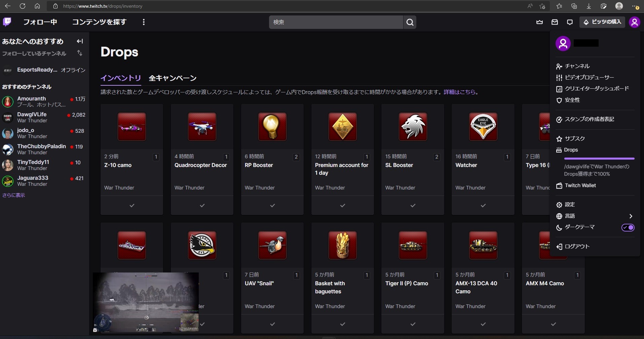Screen dimensions: 644x339
Task: Click checkmark under Z-10 camo card
Action: coord(132,205)
